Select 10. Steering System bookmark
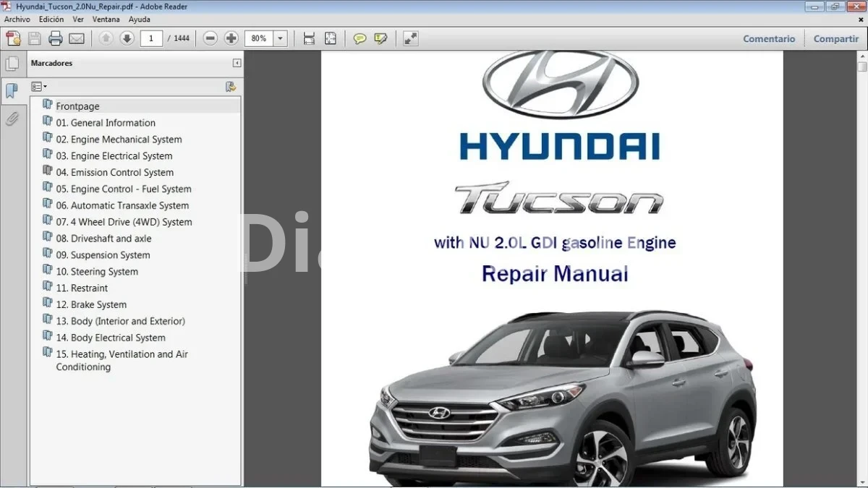This screenshot has width=868, height=488. pos(97,272)
